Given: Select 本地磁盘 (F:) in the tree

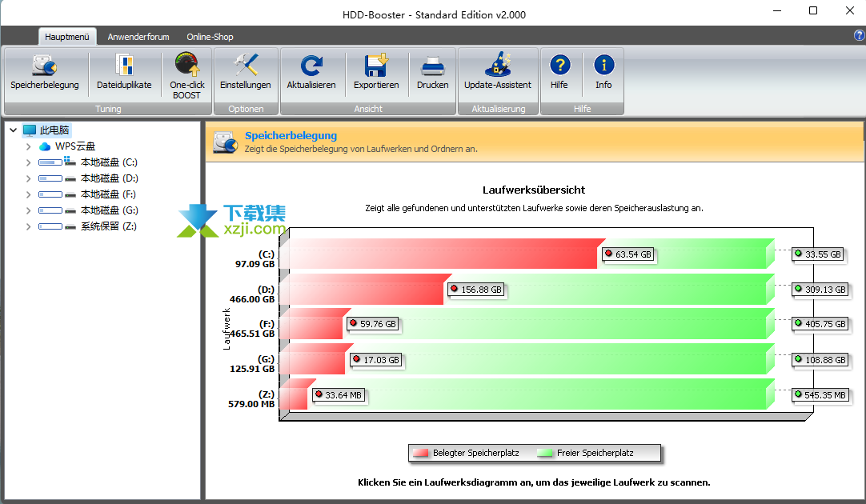Looking at the screenshot, I should 108,194.
